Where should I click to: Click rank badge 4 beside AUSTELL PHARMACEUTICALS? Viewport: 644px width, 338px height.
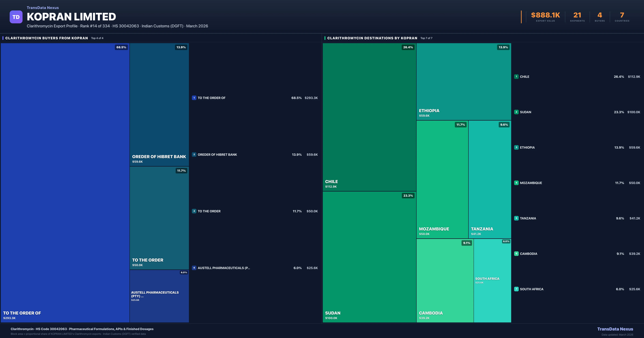(x=194, y=268)
